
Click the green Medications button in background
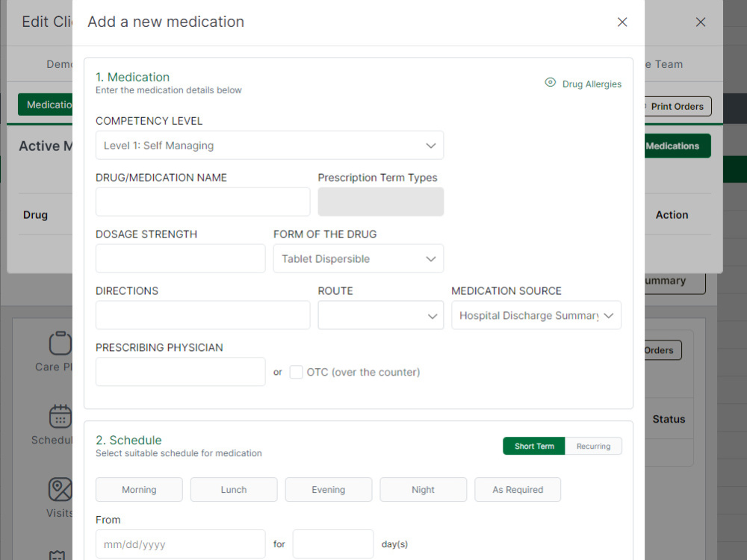678,146
